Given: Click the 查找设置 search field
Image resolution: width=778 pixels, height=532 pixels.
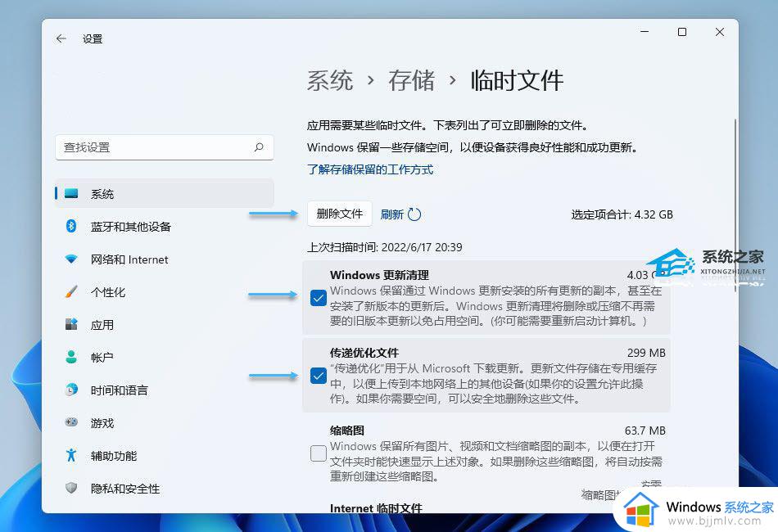Looking at the screenshot, I should point(165,147).
